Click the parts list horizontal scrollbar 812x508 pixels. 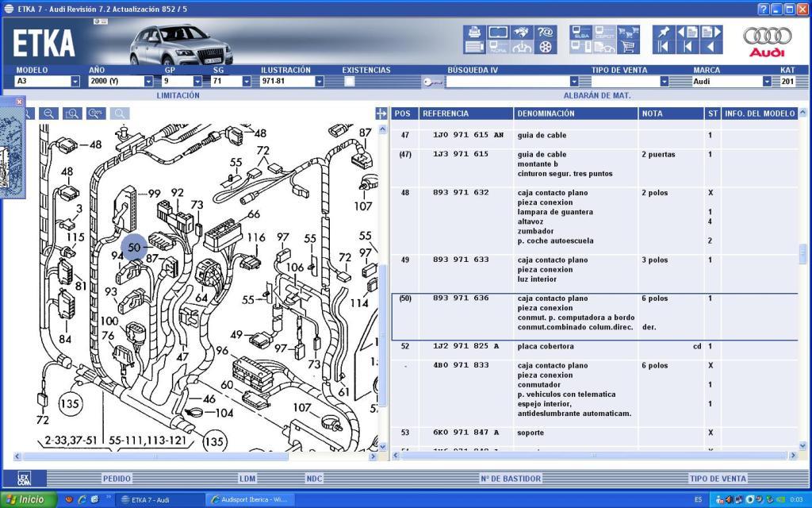coord(594,456)
